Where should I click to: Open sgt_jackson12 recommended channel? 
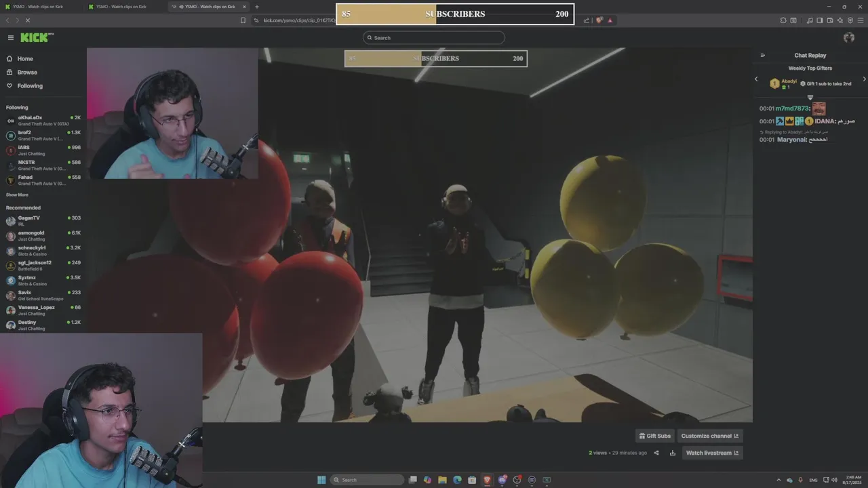click(43, 266)
